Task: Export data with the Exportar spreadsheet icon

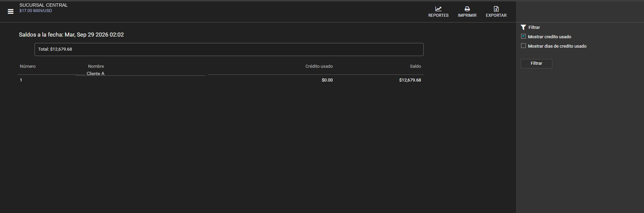Action: click(496, 9)
